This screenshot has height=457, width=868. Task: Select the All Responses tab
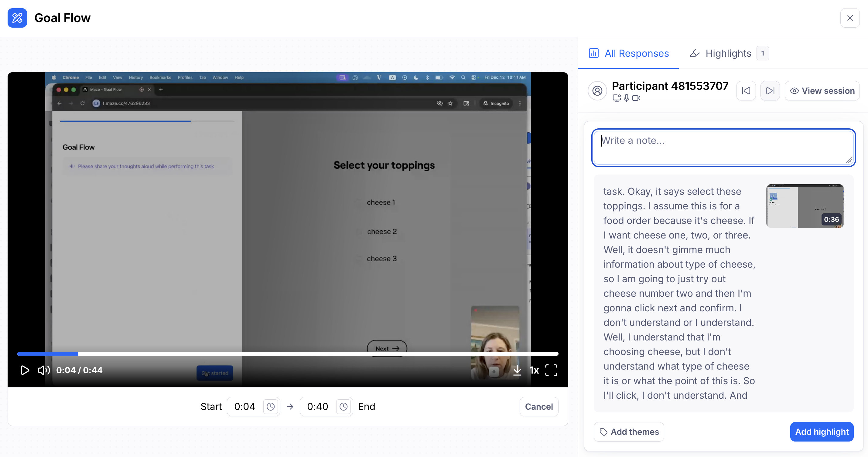pyautogui.click(x=629, y=53)
